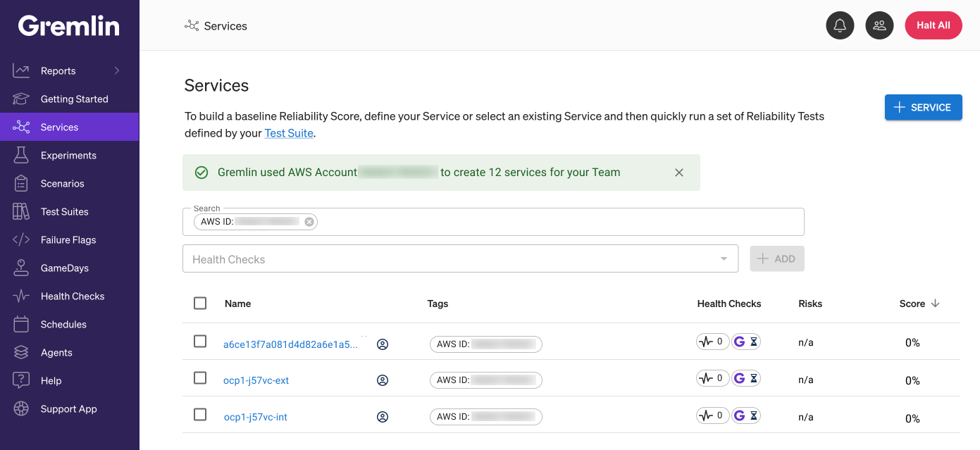
Task: Open service a6ce13f7a081d4d82a6e1a5 link
Action: click(290, 344)
